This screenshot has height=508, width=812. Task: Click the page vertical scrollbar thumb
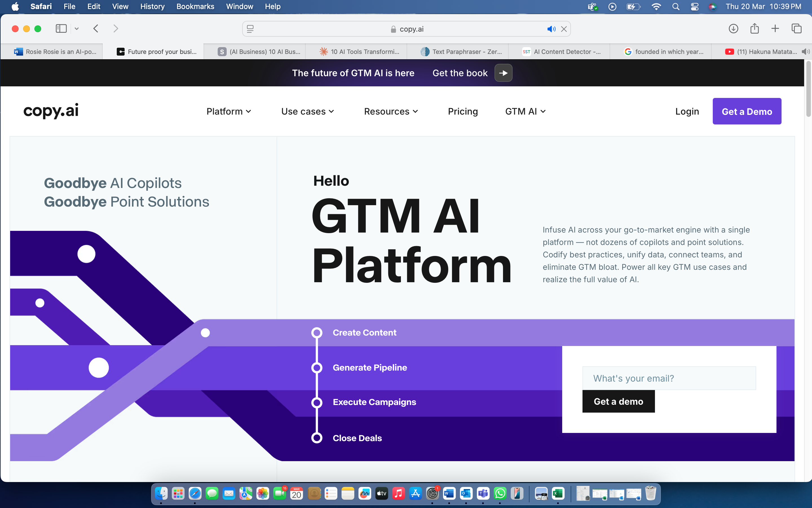[x=808, y=89]
